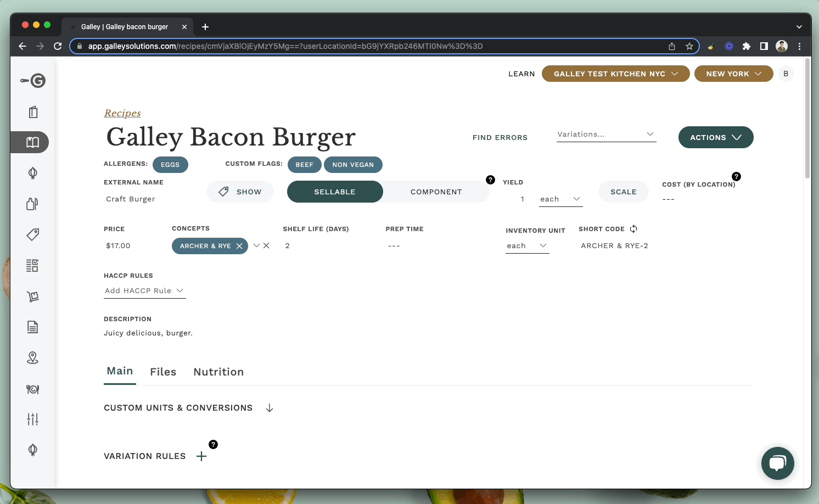This screenshot has width=819, height=504.
Task: Toggle the SHOW visibility setting
Action: point(240,192)
